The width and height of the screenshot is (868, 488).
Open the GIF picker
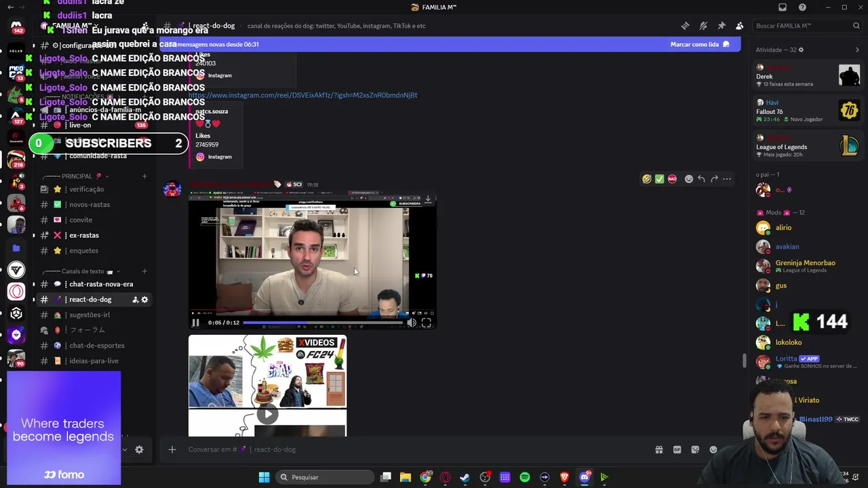677,449
